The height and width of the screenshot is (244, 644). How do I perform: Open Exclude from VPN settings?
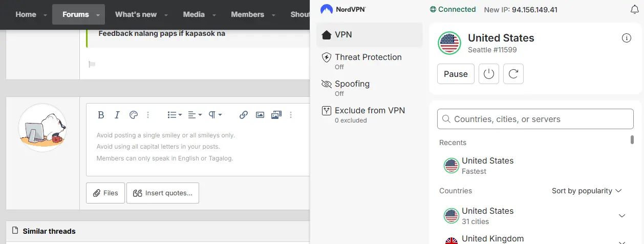pyautogui.click(x=370, y=114)
